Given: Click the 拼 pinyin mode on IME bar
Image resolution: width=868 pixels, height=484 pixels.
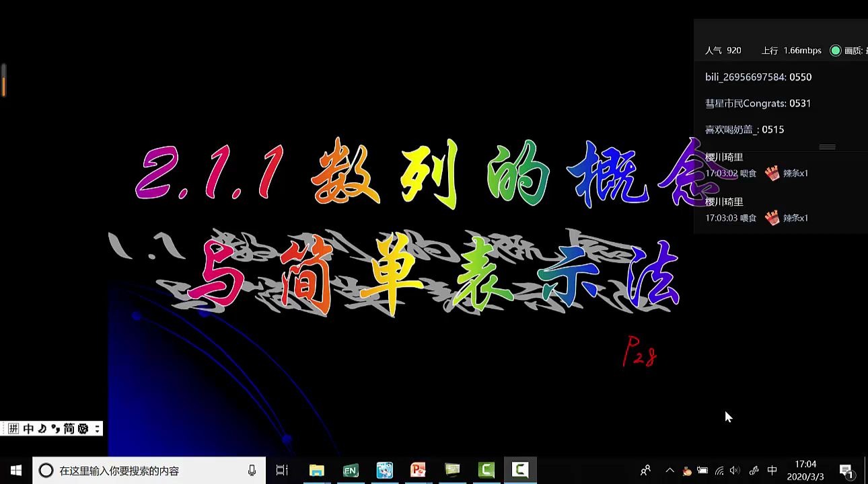Looking at the screenshot, I should pyautogui.click(x=13, y=429).
